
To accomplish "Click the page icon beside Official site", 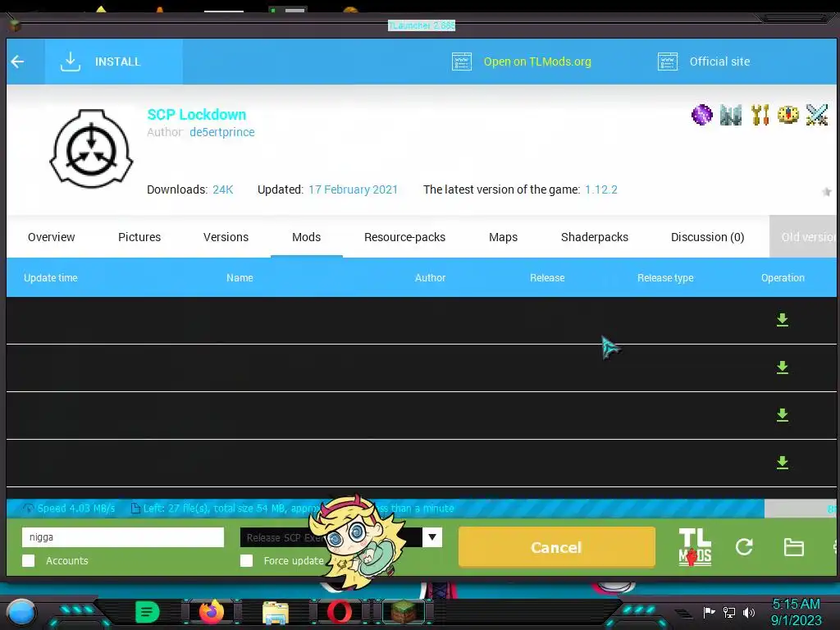I will click(x=668, y=62).
